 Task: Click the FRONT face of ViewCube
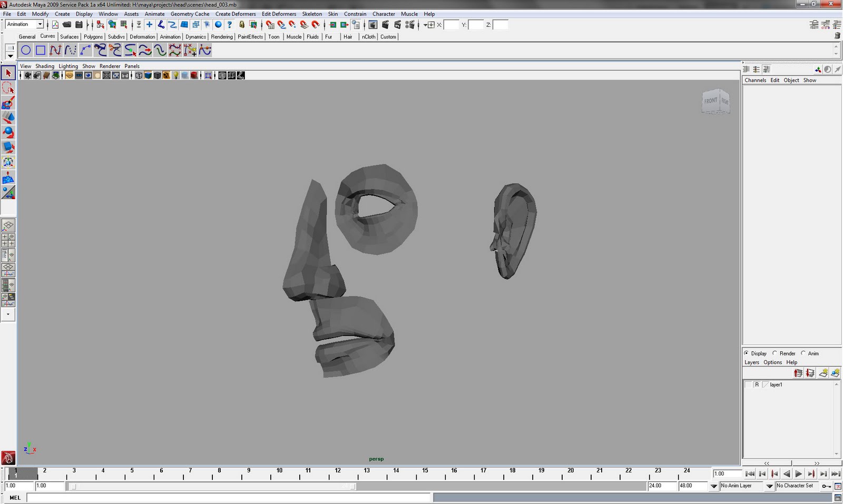coord(711,101)
